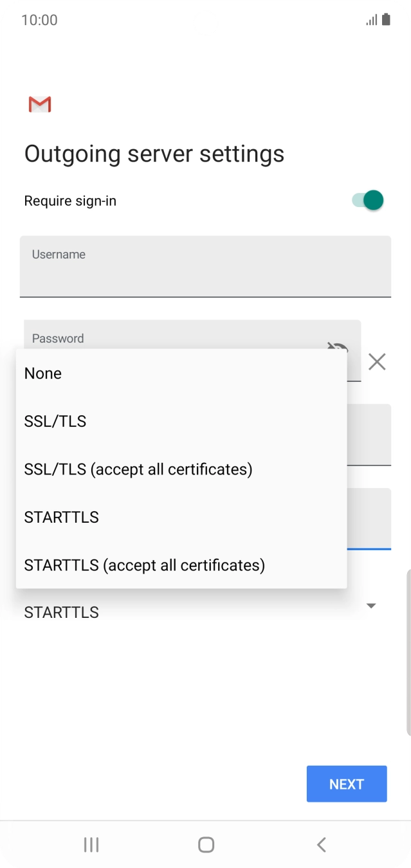Select None from the security list
Screen dimensions: 411x868
42,373
